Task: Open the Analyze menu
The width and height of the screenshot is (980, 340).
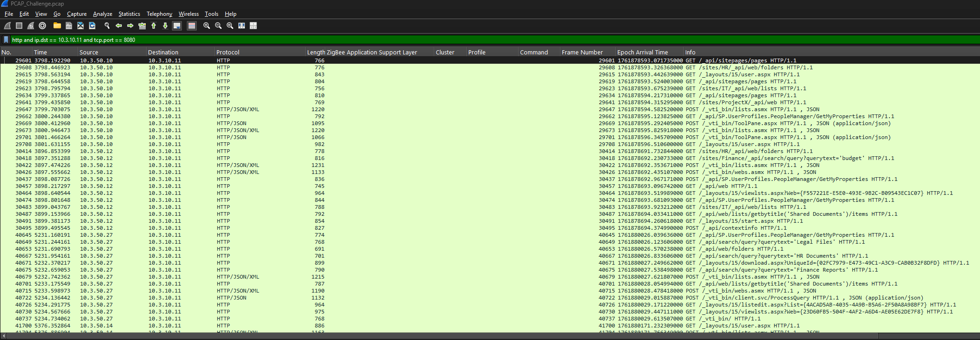Action: pyautogui.click(x=102, y=14)
